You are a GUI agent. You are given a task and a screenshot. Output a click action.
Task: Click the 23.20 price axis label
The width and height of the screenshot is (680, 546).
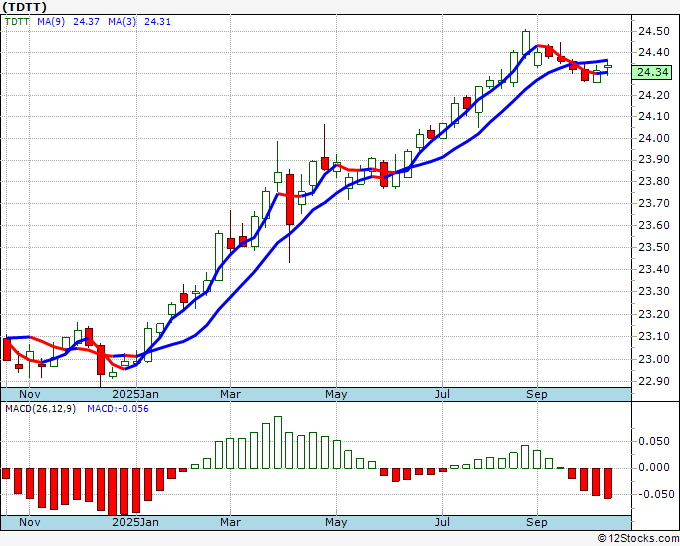point(654,314)
